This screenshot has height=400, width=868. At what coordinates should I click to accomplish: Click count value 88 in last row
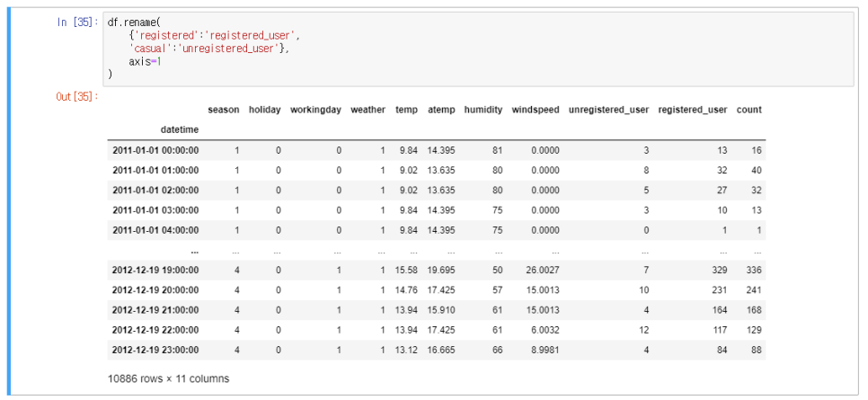coord(757,350)
